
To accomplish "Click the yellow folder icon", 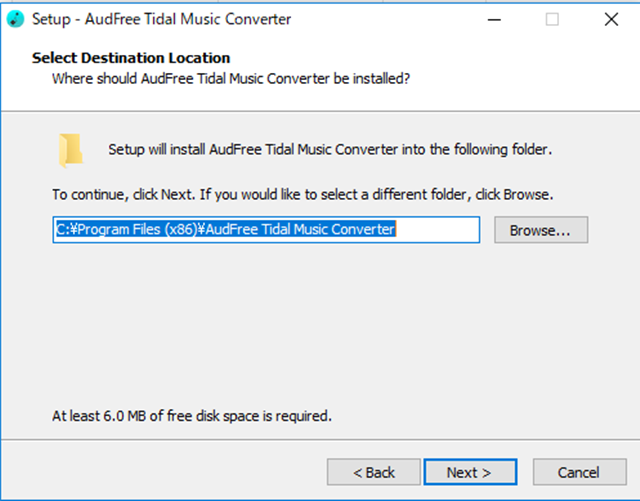I will pos(71,150).
